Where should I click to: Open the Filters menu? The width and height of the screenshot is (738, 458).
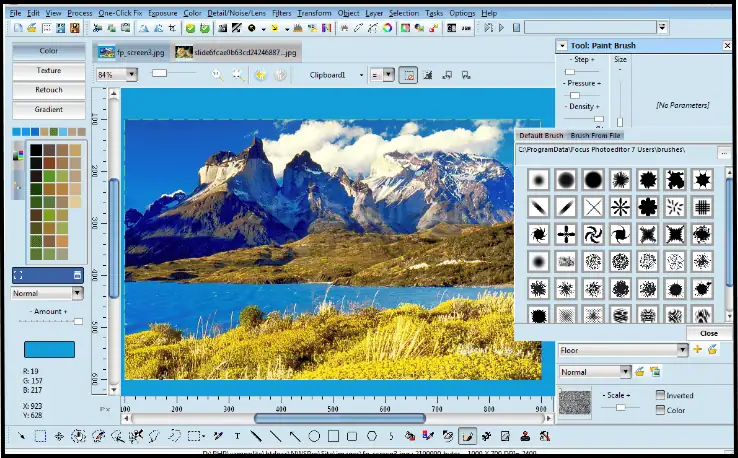point(281,13)
